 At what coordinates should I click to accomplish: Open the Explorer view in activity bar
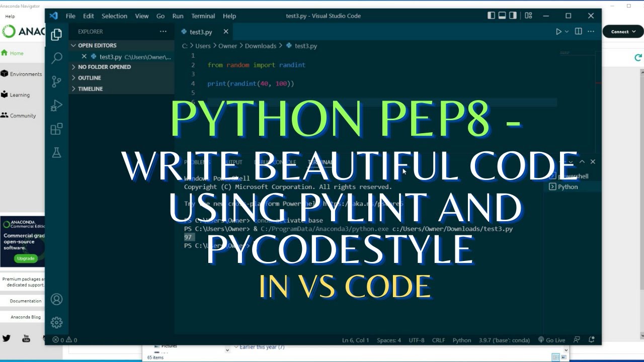tap(56, 35)
